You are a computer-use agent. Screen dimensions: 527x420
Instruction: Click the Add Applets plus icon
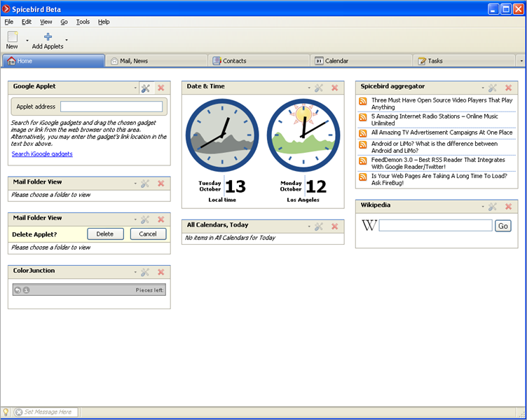coord(48,37)
